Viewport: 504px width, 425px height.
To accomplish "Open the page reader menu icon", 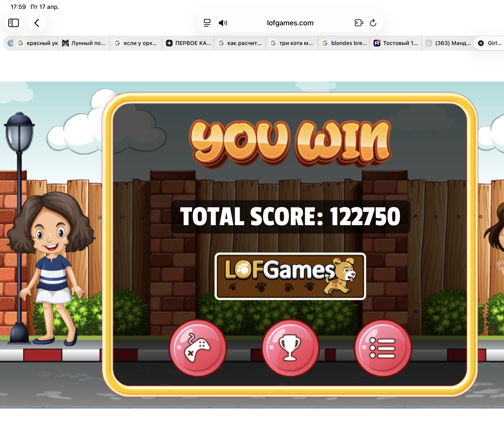I will pyautogui.click(x=207, y=23).
